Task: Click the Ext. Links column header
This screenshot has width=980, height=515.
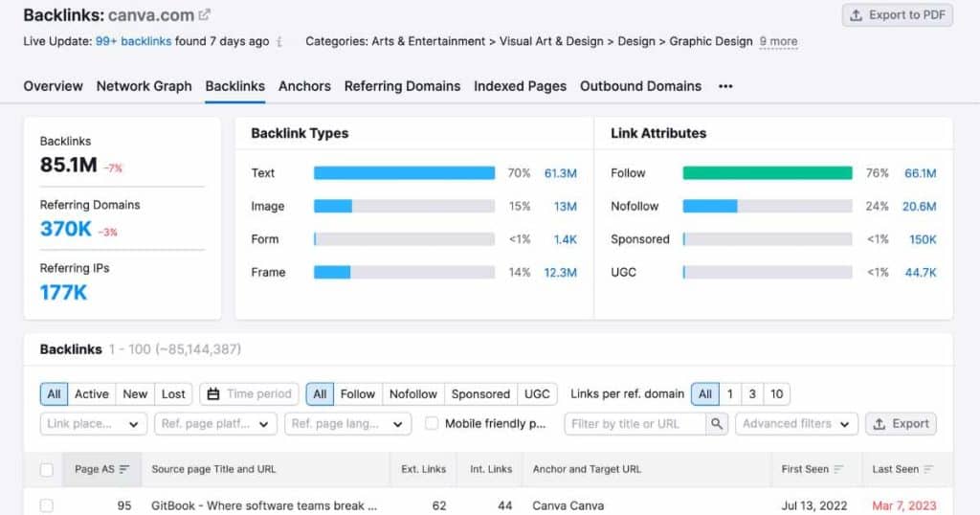Action: [x=424, y=469]
